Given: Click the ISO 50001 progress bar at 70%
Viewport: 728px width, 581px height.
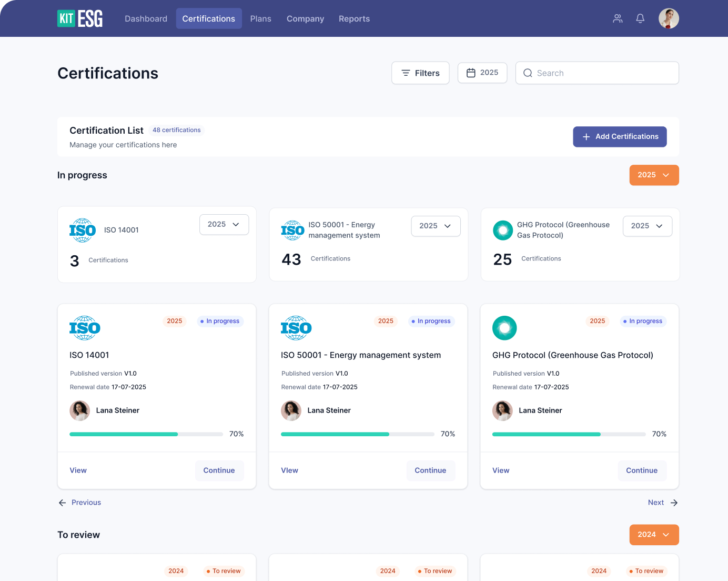Looking at the screenshot, I should [x=357, y=434].
